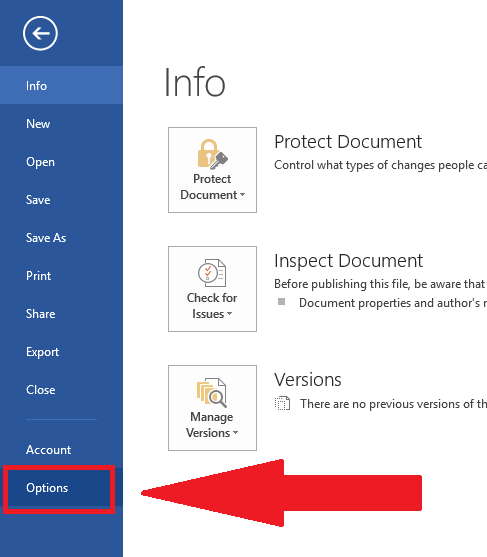The width and height of the screenshot is (487, 557).
Task: Click the Protect Document heading text
Action: [348, 142]
